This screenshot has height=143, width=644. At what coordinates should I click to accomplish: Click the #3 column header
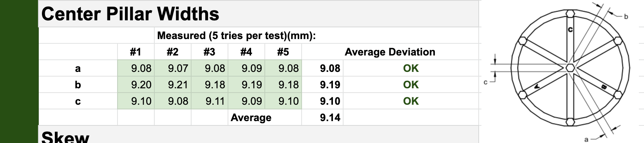click(210, 52)
